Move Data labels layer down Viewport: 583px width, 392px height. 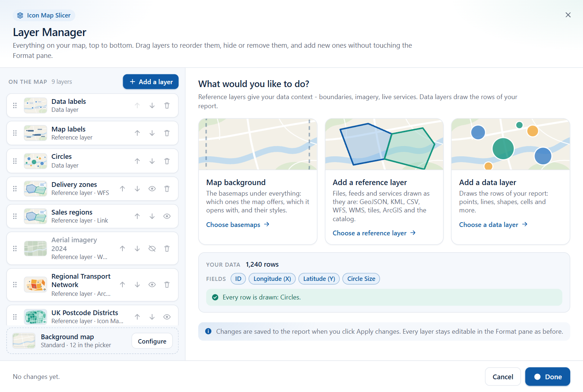coord(152,106)
